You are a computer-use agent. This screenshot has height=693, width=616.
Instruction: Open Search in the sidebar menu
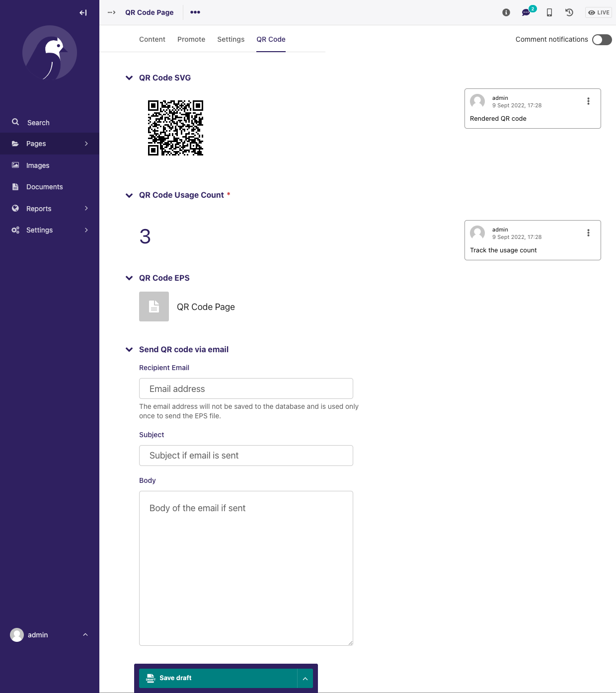coord(50,122)
